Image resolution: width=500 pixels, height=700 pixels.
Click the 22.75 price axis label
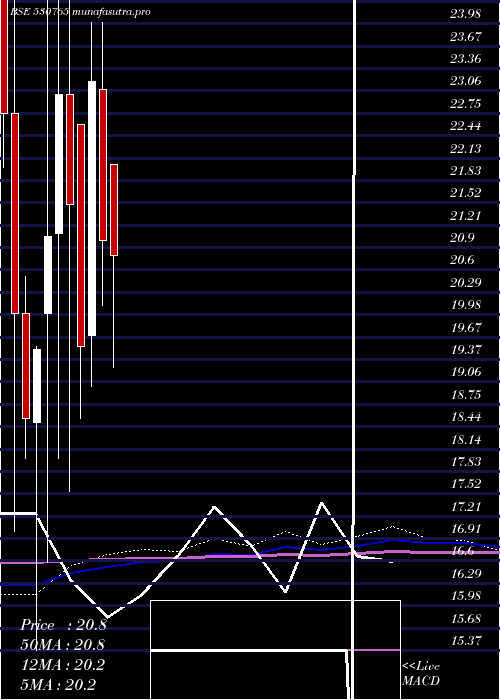pos(465,104)
